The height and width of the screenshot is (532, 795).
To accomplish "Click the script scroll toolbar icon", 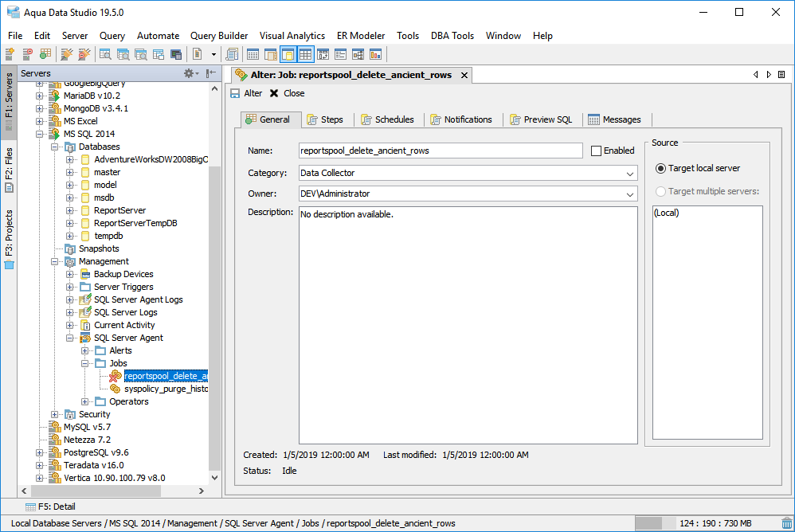I will point(232,54).
